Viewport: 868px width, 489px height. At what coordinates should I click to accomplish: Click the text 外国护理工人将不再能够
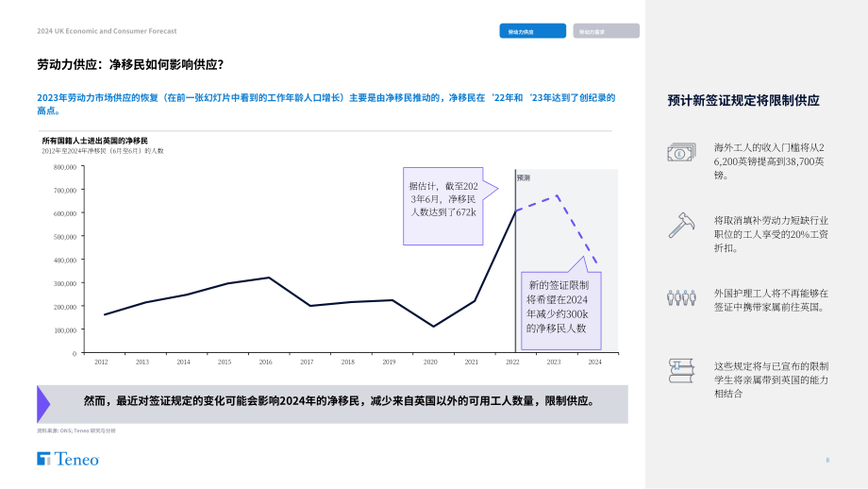point(771,300)
